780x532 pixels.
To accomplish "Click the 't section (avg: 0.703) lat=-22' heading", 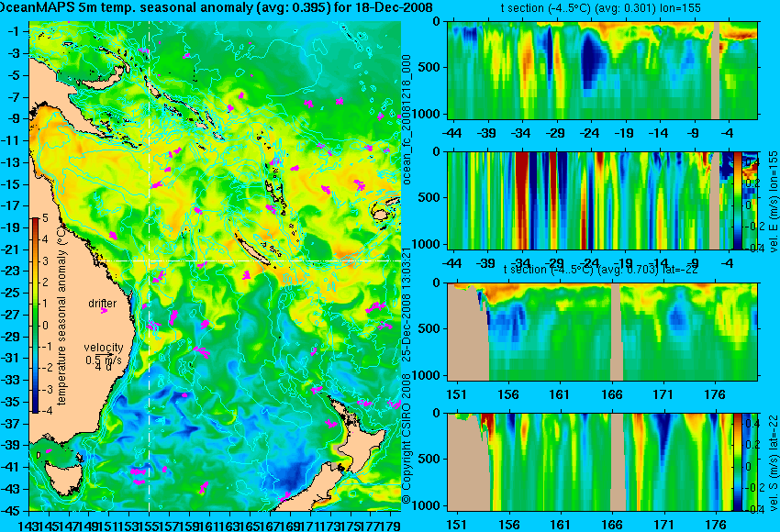I will 600,269.
